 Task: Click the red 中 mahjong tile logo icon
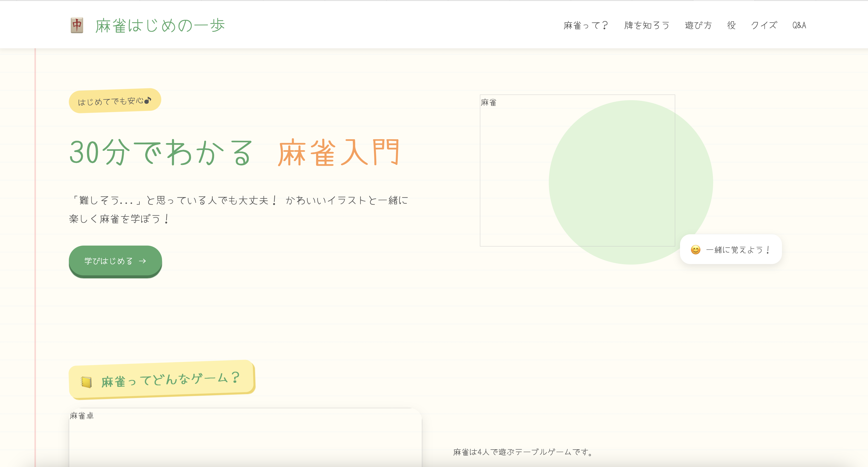(x=77, y=25)
